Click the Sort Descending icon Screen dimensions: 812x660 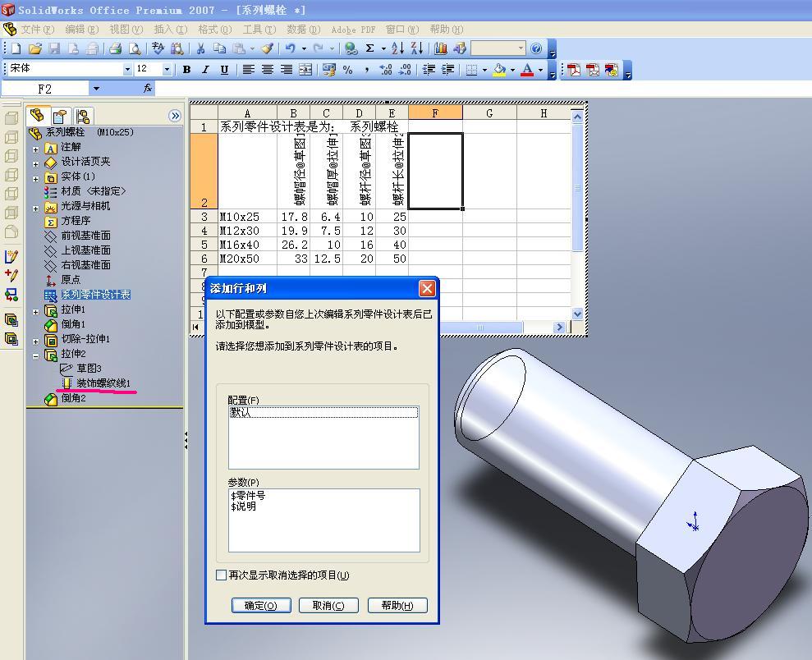[x=417, y=48]
